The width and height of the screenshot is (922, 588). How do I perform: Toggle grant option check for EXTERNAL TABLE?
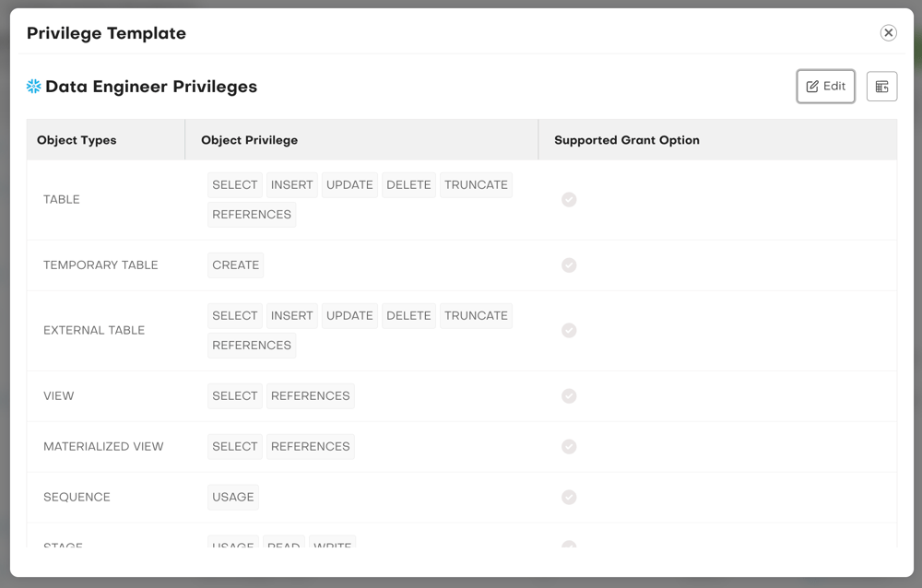click(x=569, y=330)
